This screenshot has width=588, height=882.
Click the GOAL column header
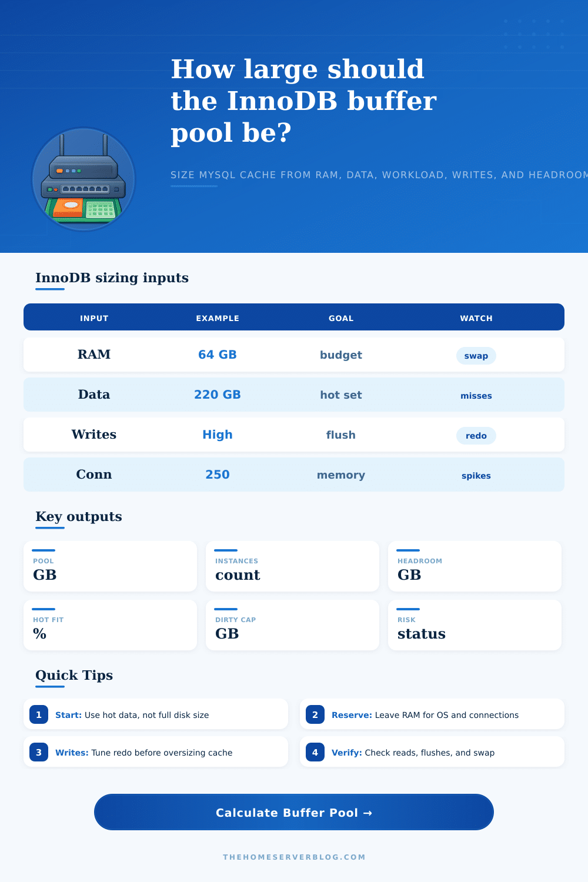click(341, 318)
